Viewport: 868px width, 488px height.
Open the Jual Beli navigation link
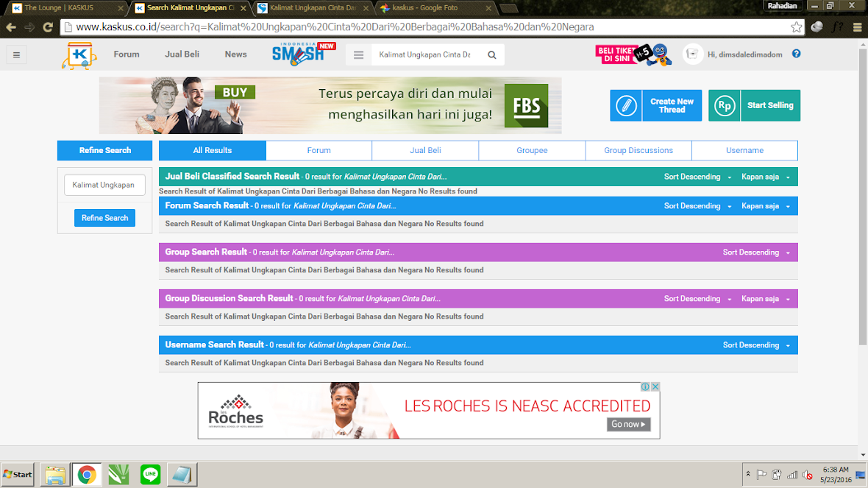(x=182, y=54)
